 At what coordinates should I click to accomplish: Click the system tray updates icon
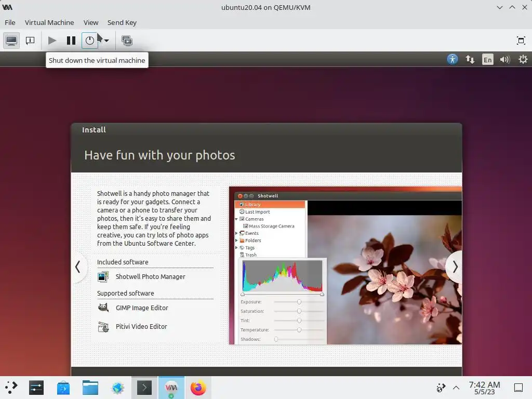pos(441,388)
